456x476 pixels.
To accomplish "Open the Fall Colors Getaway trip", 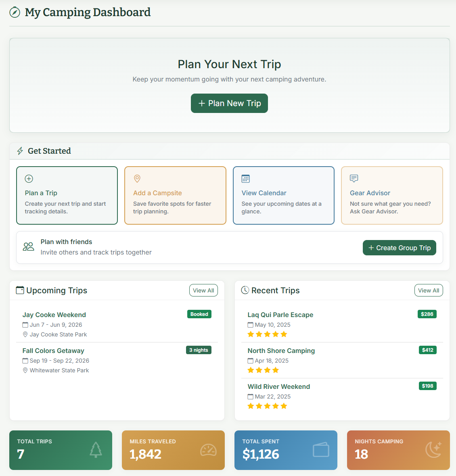I will click(x=53, y=351).
